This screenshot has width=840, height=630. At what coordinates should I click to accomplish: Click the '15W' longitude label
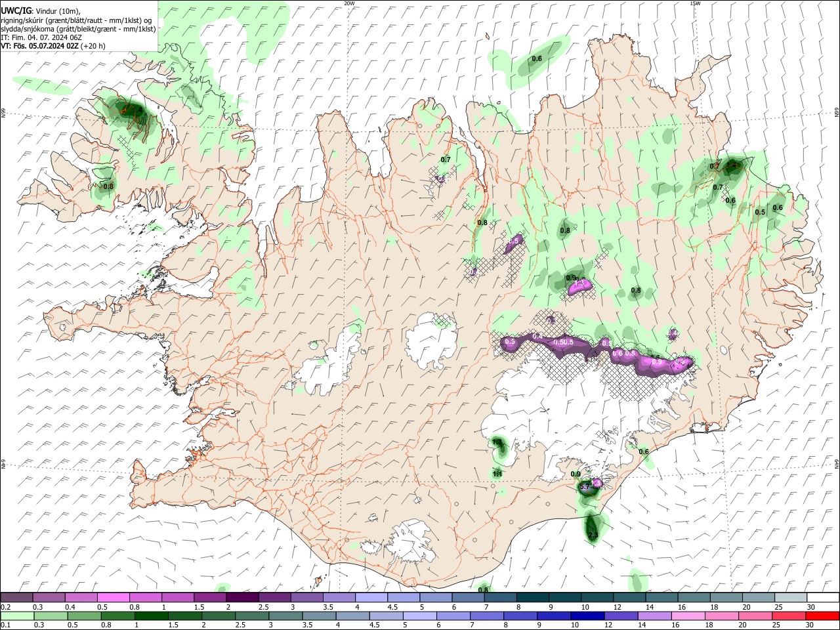point(695,3)
